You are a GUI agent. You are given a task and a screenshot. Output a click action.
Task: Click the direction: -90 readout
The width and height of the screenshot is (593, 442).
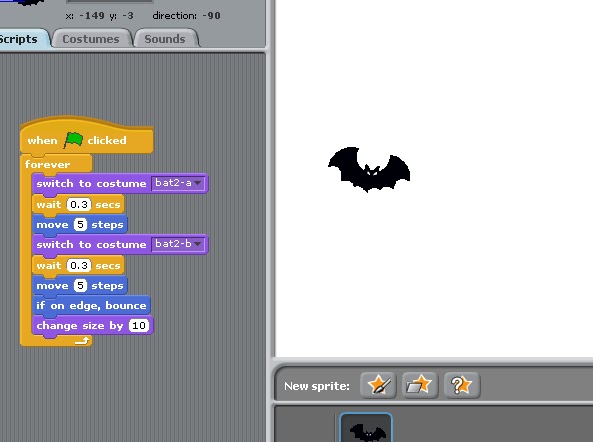pos(186,16)
